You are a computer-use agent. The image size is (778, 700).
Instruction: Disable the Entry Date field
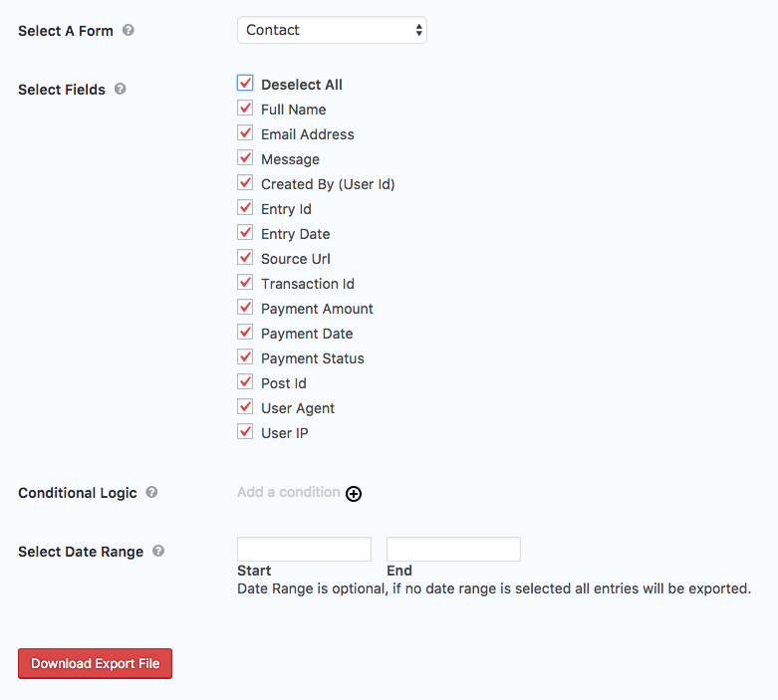pos(245,233)
